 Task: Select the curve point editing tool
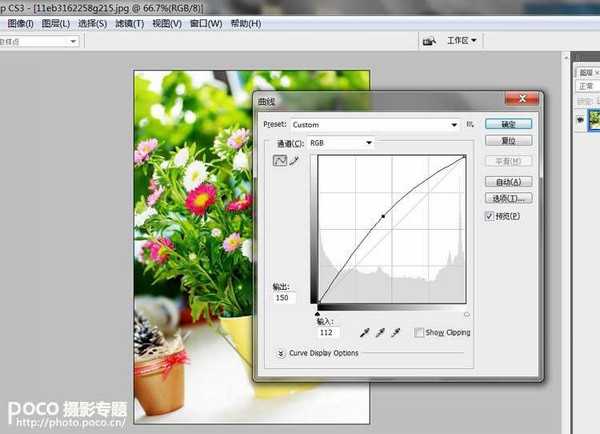tap(280, 161)
